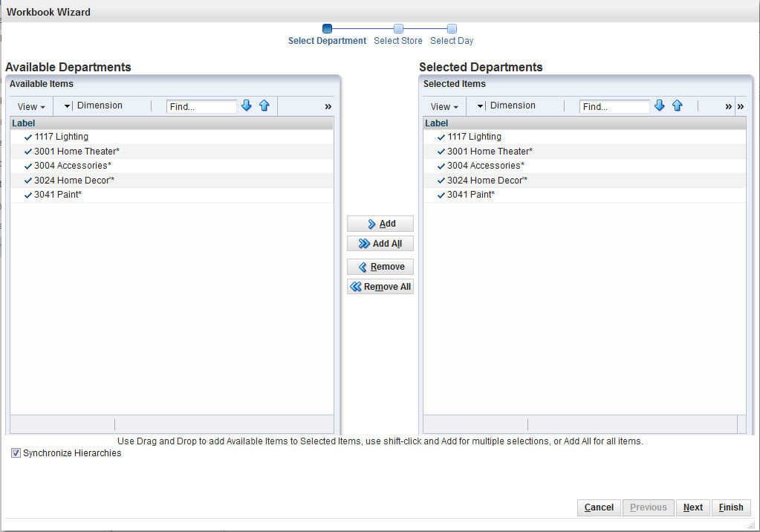Click the Cancel button
The height and width of the screenshot is (532, 760).
point(599,507)
